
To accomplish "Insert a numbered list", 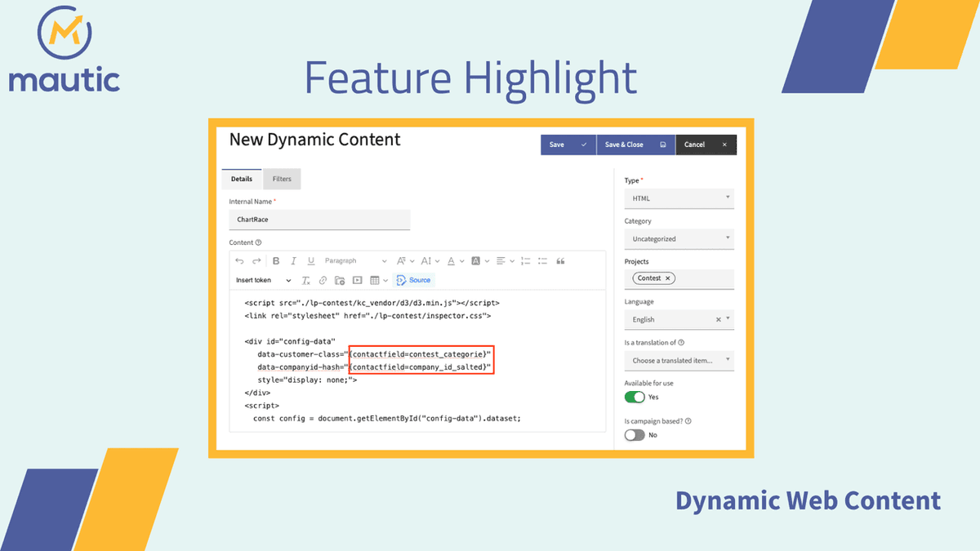I will click(x=525, y=261).
